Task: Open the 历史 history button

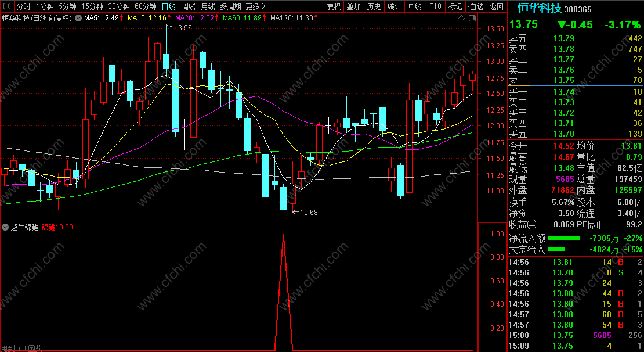Action: point(374,6)
